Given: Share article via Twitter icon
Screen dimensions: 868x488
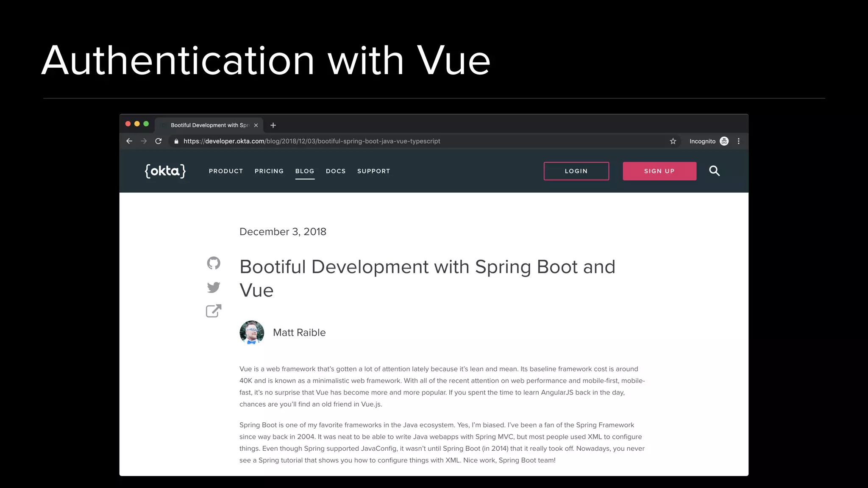Looking at the screenshot, I should [x=214, y=287].
